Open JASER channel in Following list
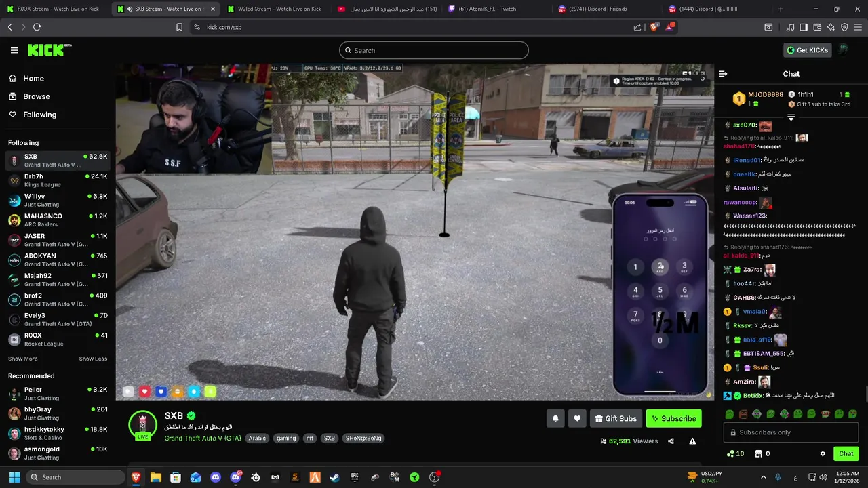Screen dimensions: 868x488 [58, 240]
